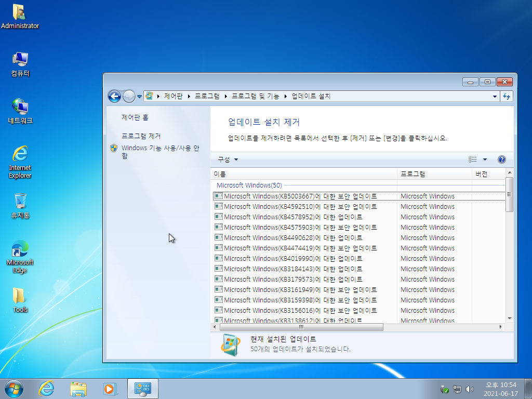Launch Internet Explorer from desktop
The image size is (532, 399).
20,162
